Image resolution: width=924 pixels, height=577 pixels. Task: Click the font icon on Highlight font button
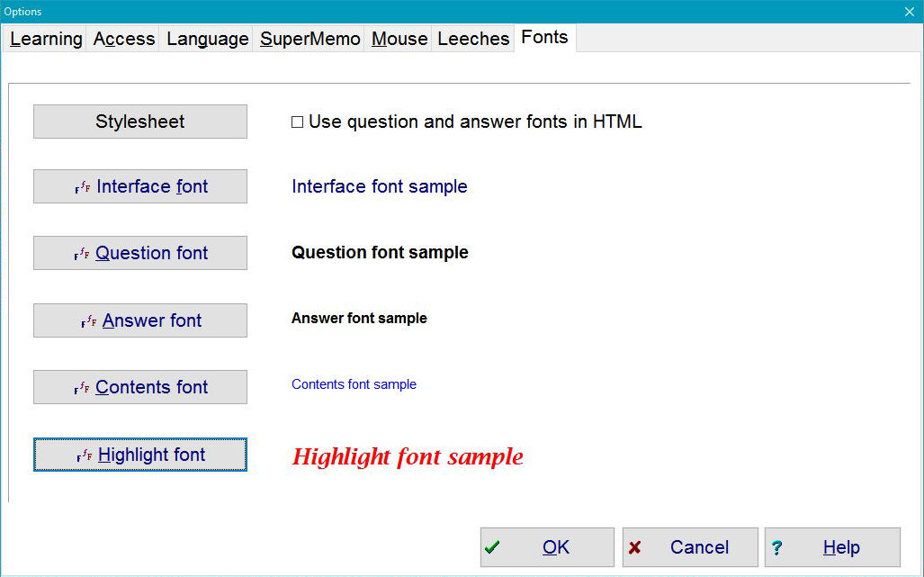(85, 455)
